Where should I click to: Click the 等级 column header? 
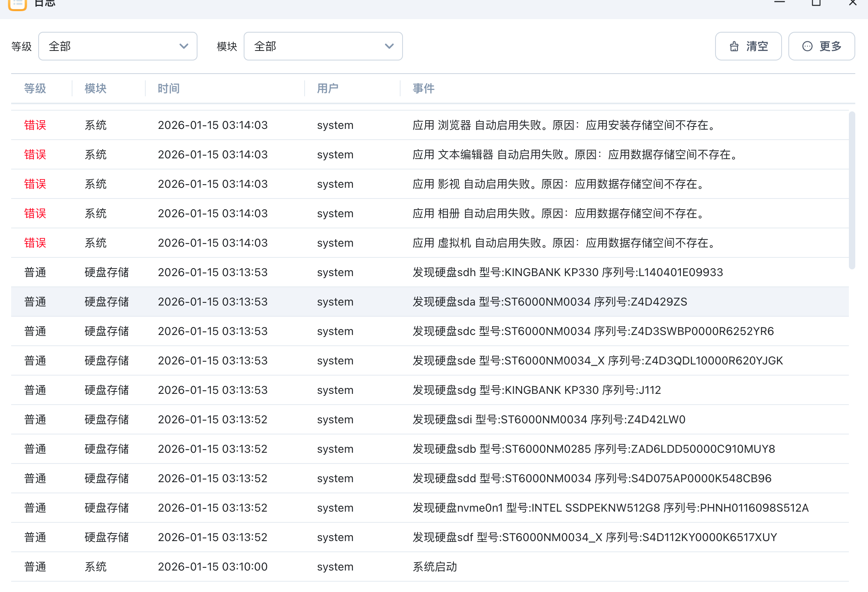click(x=35, y=88)
